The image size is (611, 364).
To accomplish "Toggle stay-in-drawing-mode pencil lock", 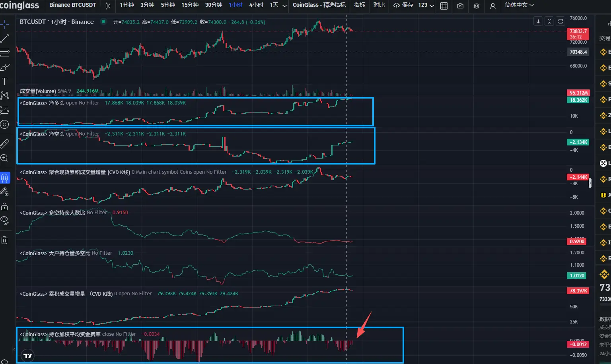I will (x=4, y=192).
